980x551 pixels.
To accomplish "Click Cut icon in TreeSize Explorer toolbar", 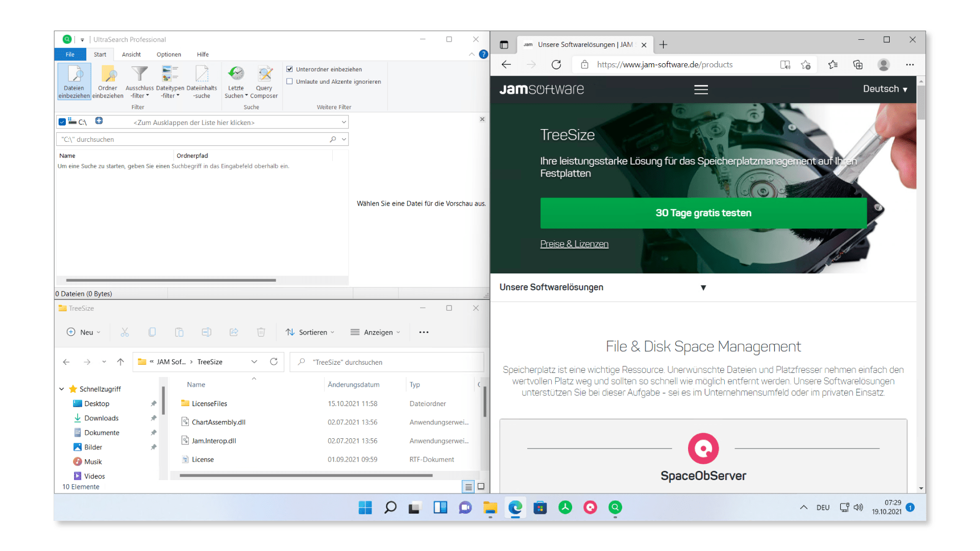I will coord(125,332).
